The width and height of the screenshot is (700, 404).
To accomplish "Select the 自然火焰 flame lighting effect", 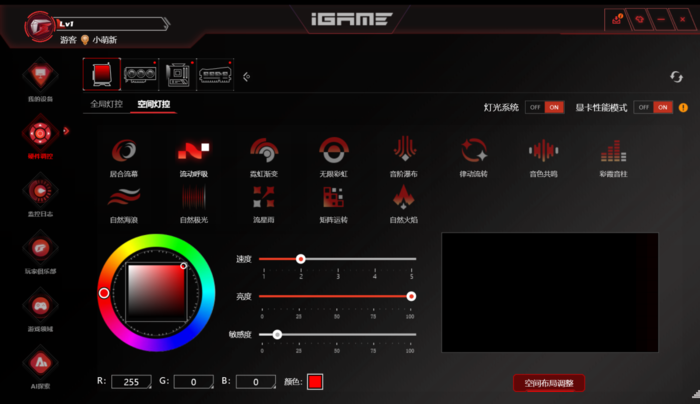I will [404, 204].
